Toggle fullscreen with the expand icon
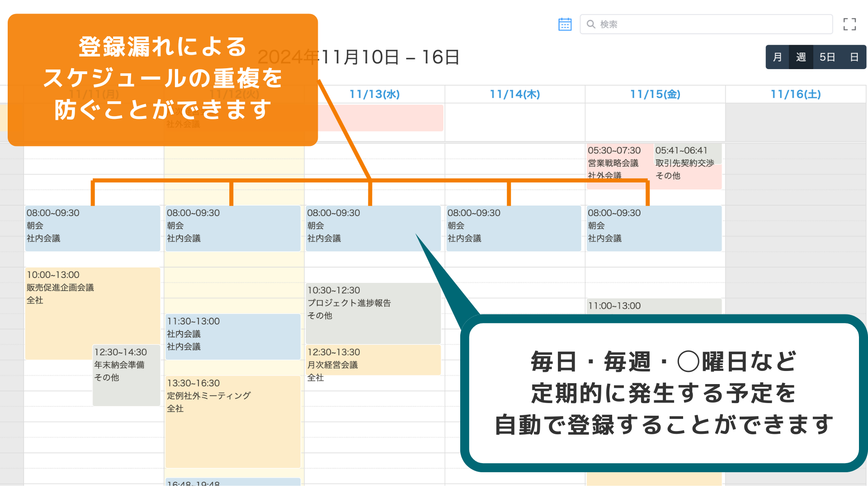This screenshot has height=488, width=868. (849, 24)
